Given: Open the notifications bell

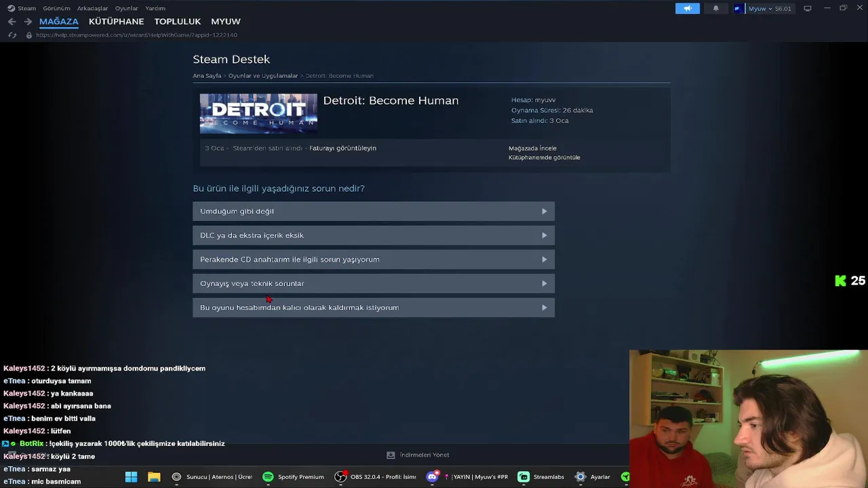Looking at the screenshot, I should coord(715,8).
